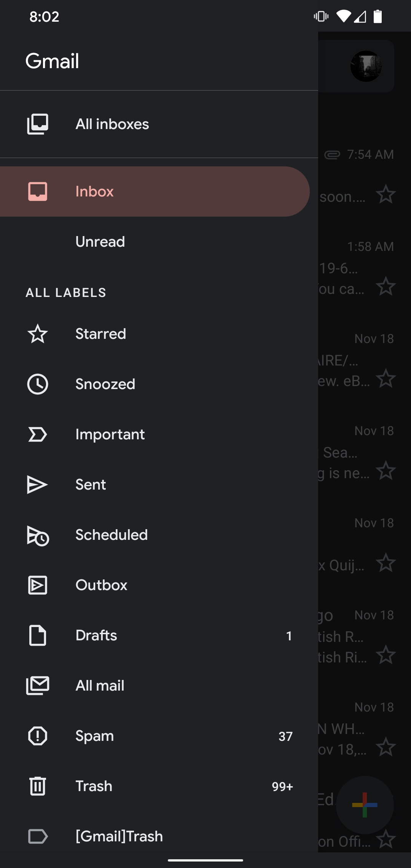411x868 pixels.
Task: Tap the Android home gesture bar
Action: coord(205,860)
